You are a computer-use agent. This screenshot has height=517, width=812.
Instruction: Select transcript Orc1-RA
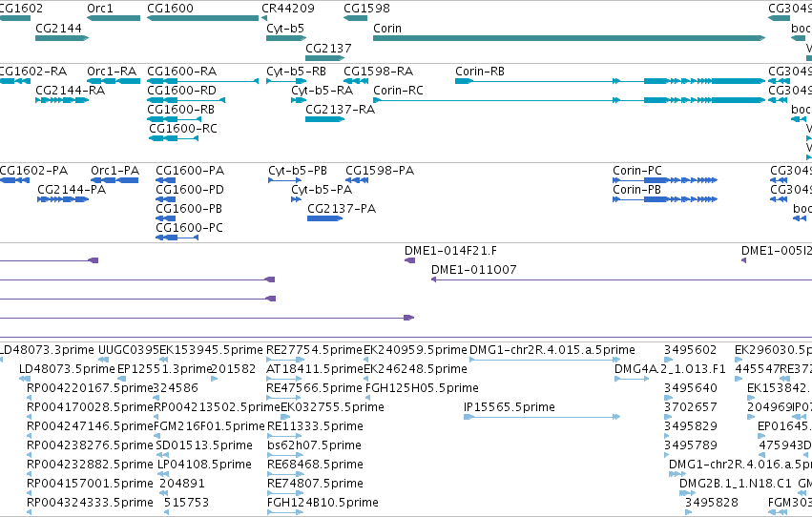coord(112,72)
